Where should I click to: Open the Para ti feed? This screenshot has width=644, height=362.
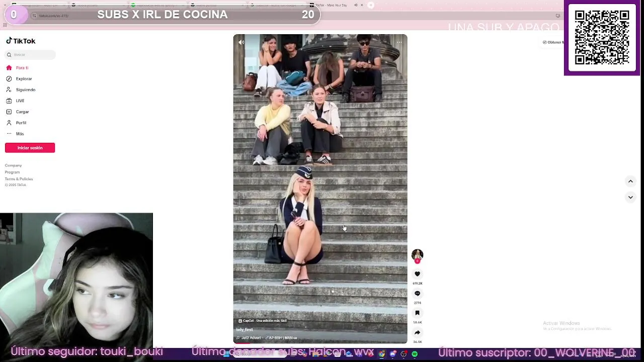17,67
